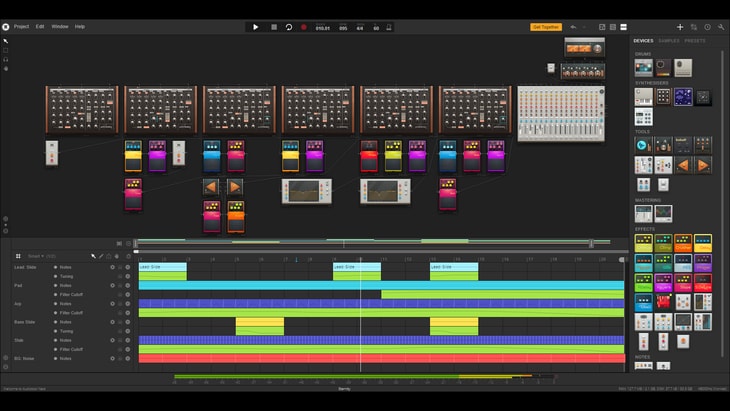Add the purple Phaser effect from panel
The image size is (730, 411).
tap(703, 263)
